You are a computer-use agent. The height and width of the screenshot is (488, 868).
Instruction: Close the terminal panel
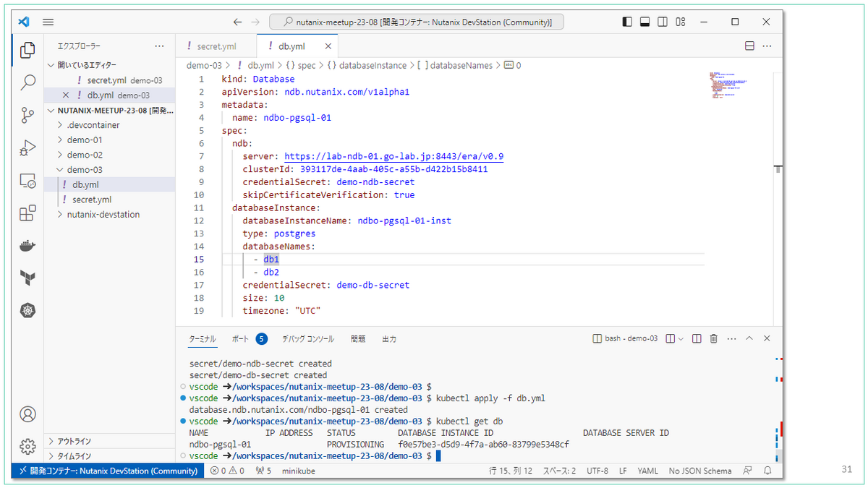tap(767, 338)
